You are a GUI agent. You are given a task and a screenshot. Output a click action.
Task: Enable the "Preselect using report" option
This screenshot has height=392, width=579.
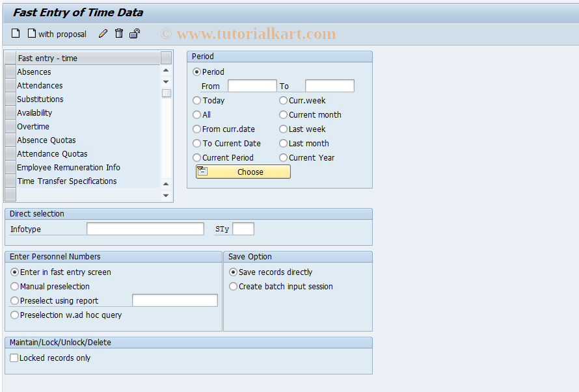click(x=14, y=300)
